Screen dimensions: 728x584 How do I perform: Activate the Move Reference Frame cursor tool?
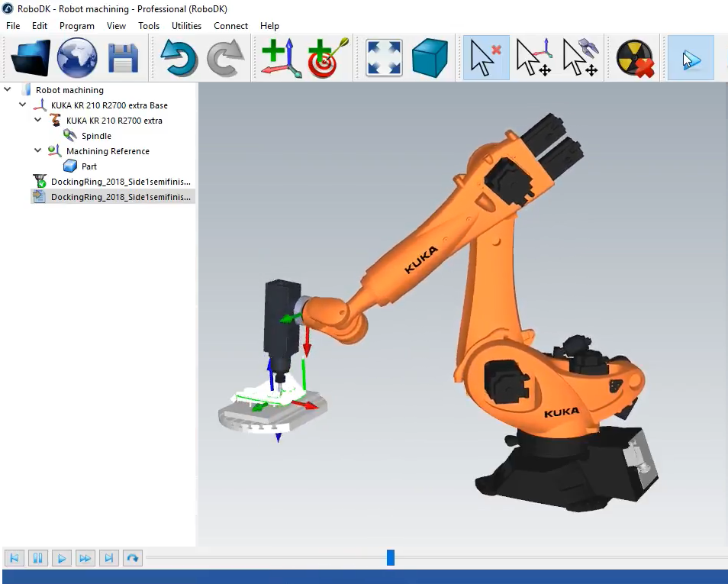pyautogui.click(x=533, y=57)
